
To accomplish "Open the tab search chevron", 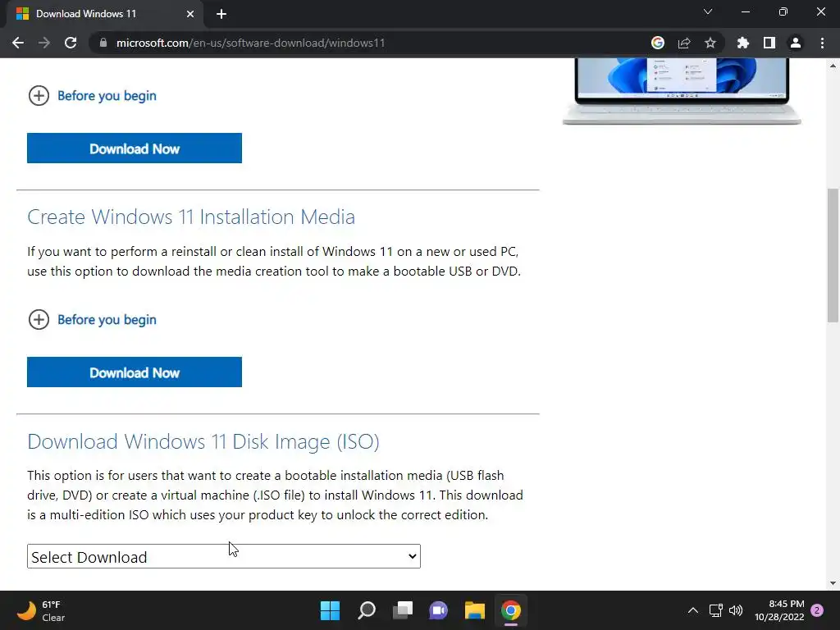I will [708, 11].
